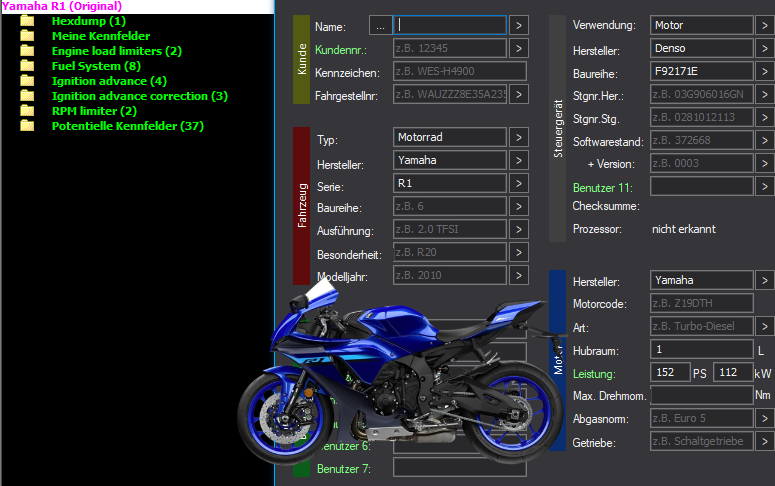
Task: Click the green Leistung label
Action: tap(594, 374)
